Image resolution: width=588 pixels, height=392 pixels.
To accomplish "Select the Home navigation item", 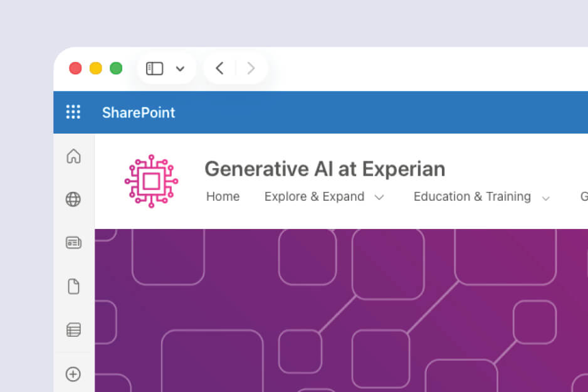I will pos(223,196).
